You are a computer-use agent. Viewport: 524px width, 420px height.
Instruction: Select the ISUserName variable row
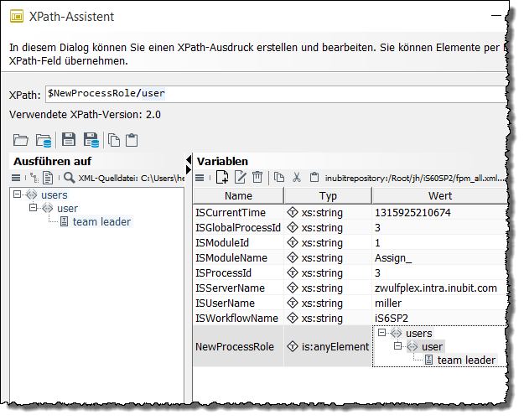click(225, 303)
